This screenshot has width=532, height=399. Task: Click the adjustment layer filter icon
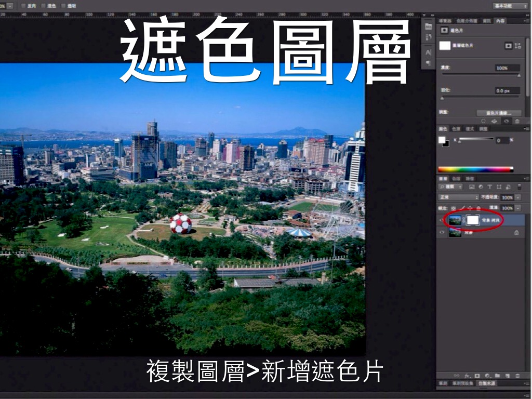pos(481,187)
